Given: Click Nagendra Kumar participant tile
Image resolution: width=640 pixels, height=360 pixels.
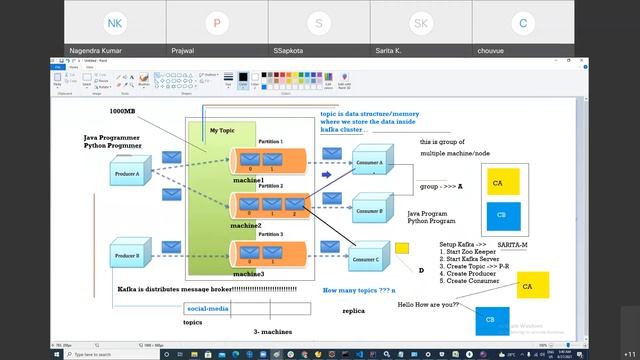Looking at the screenshot, I should coord(115,28).
